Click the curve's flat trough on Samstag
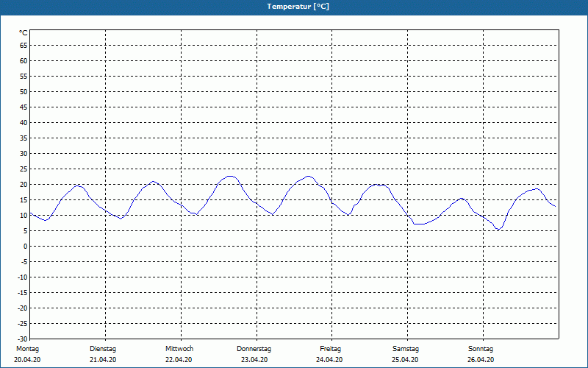This screenshot has width=588, height=368. (x=419, y=224)
